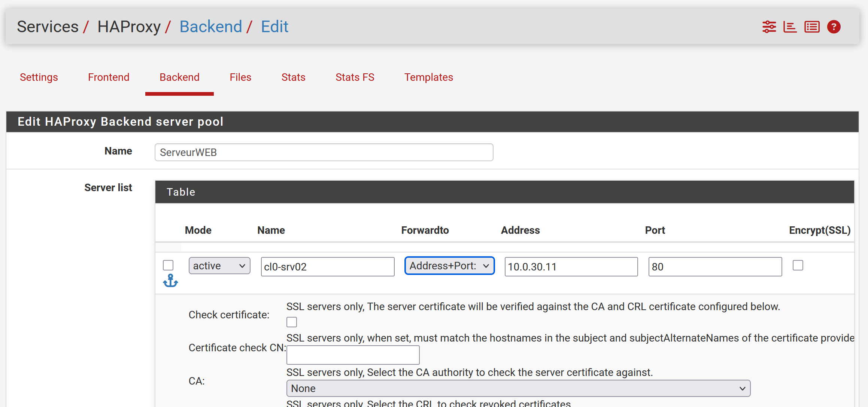Click the Name column header in server table

tap(271, 230)
